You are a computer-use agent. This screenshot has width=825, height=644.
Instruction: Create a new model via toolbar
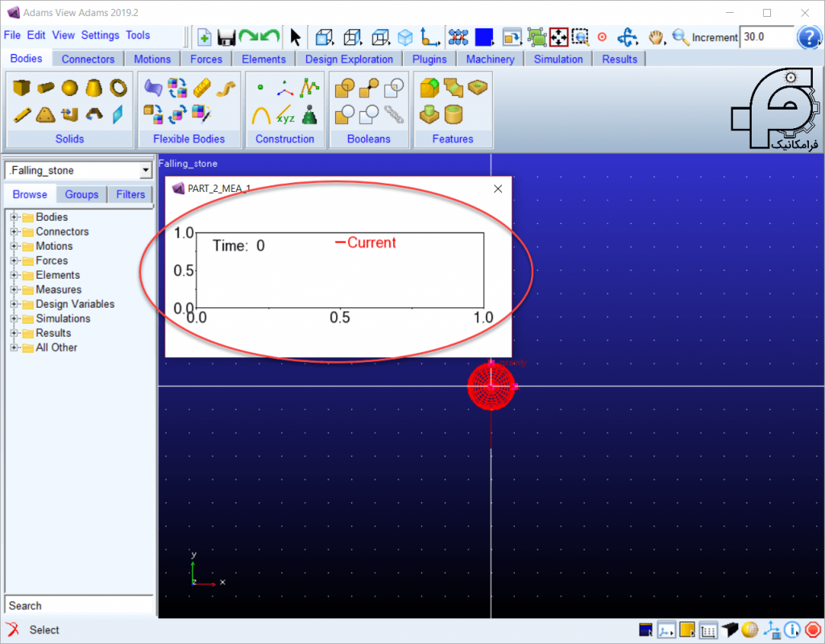point(204,37)
